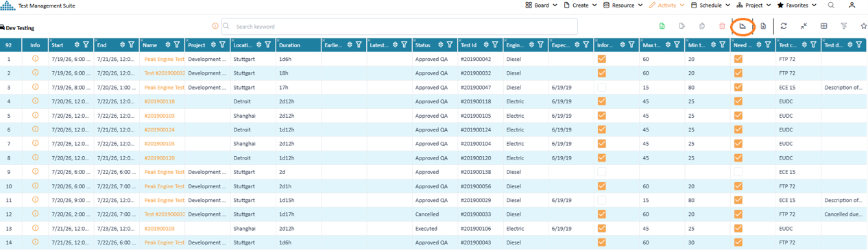Check the empty Infor... checkbox in row 11

tap(601, 200)
